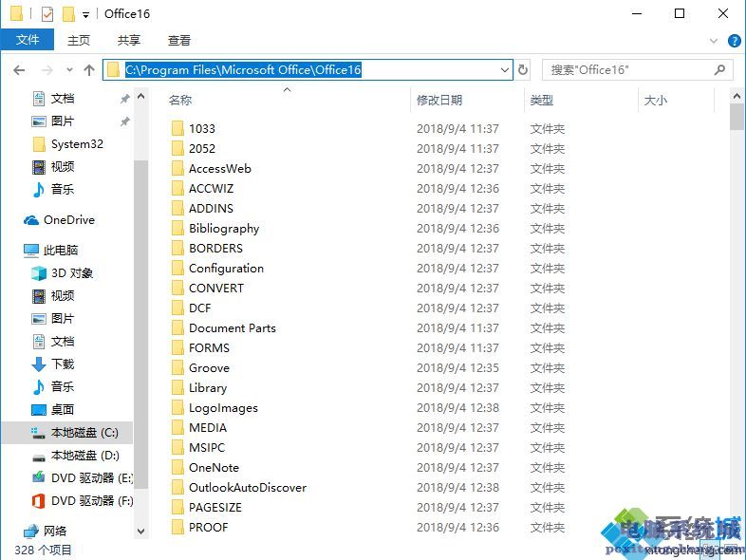746x560 pixels.
Task: Sort by the 名称 column header
Action: click(x=180, y=100)
